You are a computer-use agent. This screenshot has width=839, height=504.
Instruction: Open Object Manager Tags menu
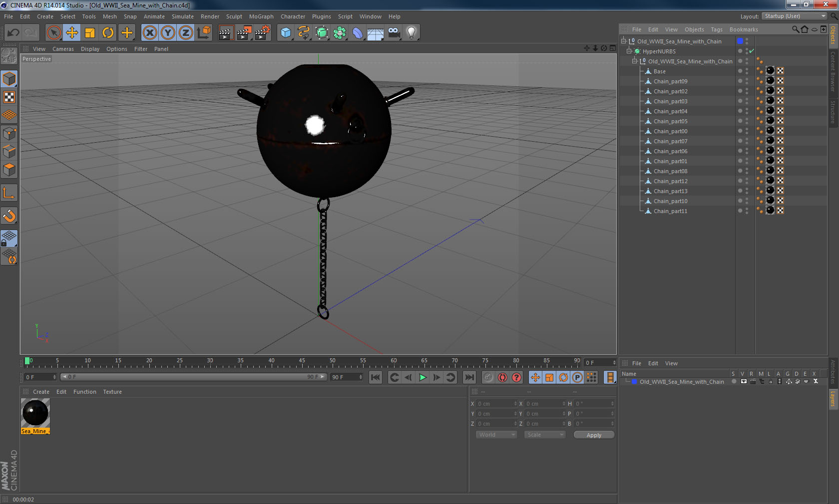tap(717, 29)
